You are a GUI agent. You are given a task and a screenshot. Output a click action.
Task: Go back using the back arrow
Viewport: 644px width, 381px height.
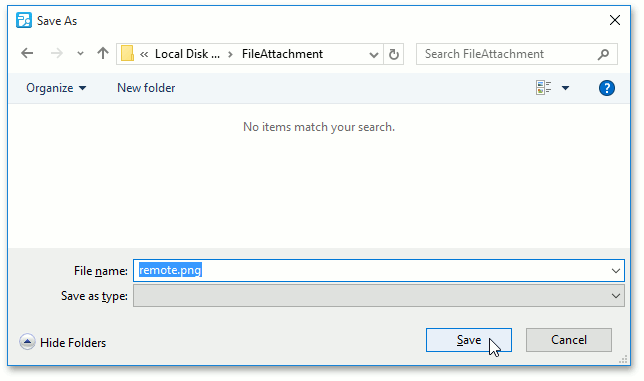click(27, 53)
